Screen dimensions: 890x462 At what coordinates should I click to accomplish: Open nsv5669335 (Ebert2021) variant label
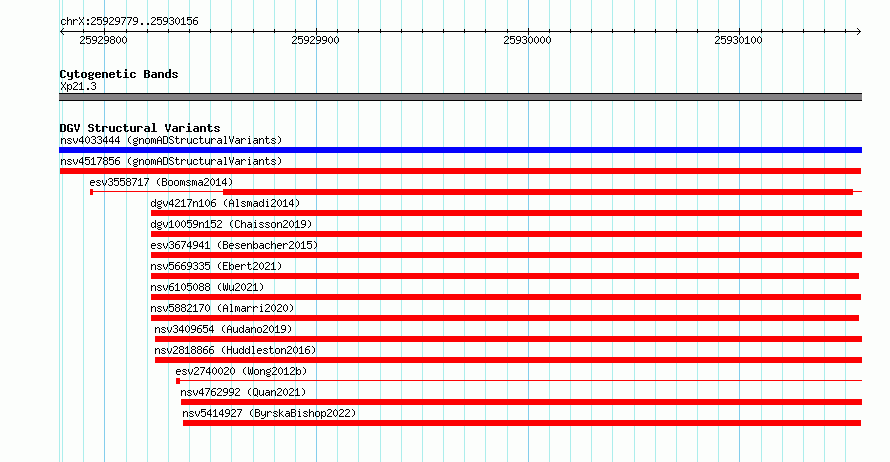click(x=216, y=266)
